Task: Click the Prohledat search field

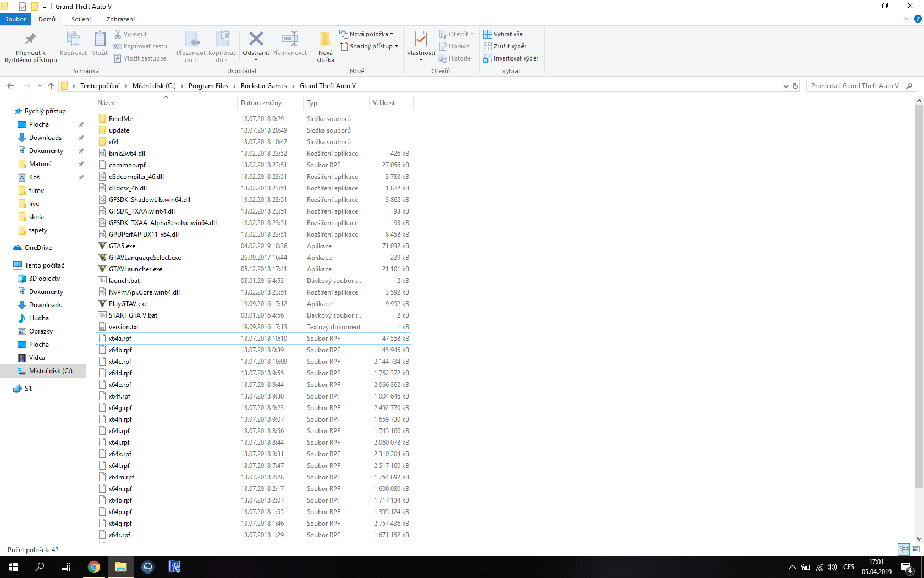Action: click(x=862, y=86)
